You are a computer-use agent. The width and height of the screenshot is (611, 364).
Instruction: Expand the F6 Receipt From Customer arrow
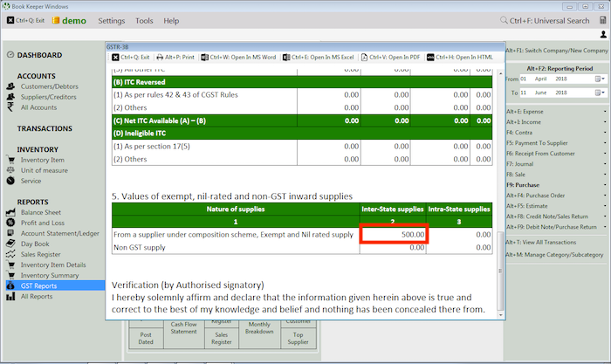coord(605,154)
